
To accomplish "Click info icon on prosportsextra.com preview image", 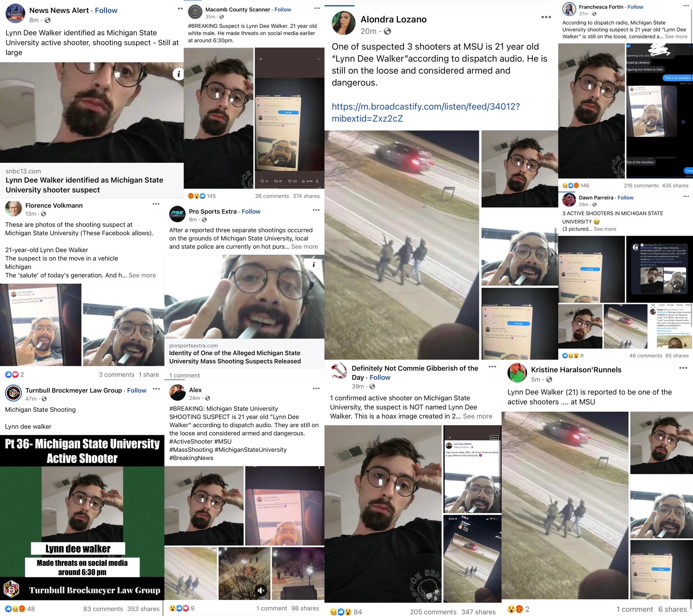I will (x=314, y=265).
